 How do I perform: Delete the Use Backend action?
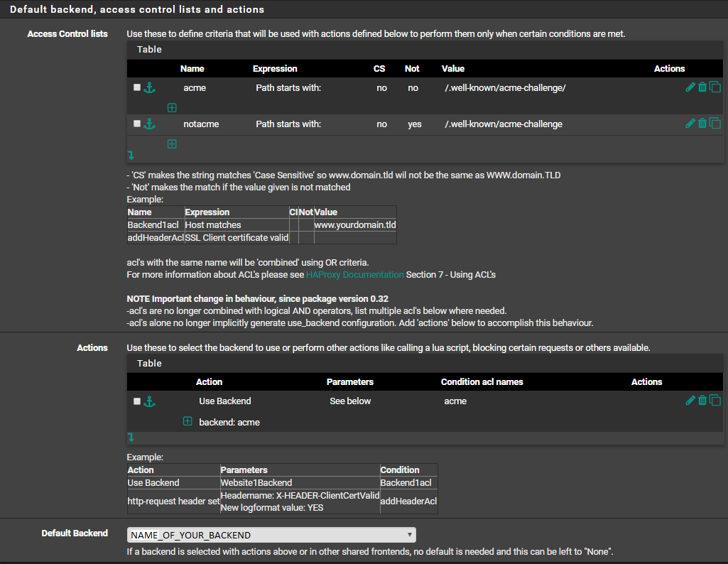pyautogui.click(x=702, y=401)
